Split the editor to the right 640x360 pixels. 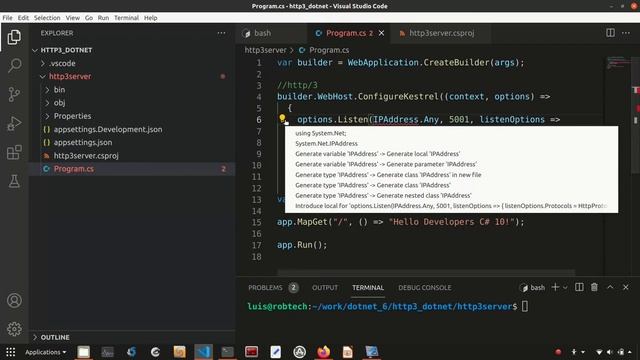click(x=610, y=33)
